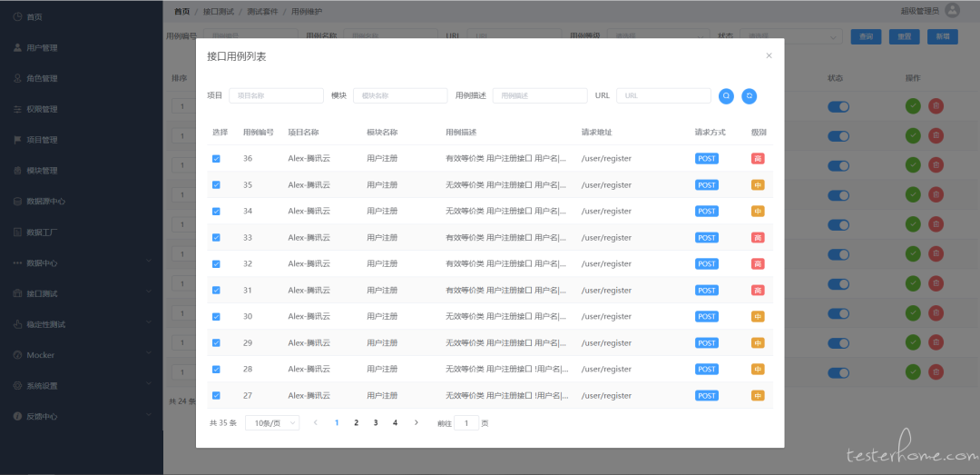This screenshot has width=980, height=475.
Task: Open the 10条/页 page size dropdown
Action: pyautogui.click(x=272, y=423)
